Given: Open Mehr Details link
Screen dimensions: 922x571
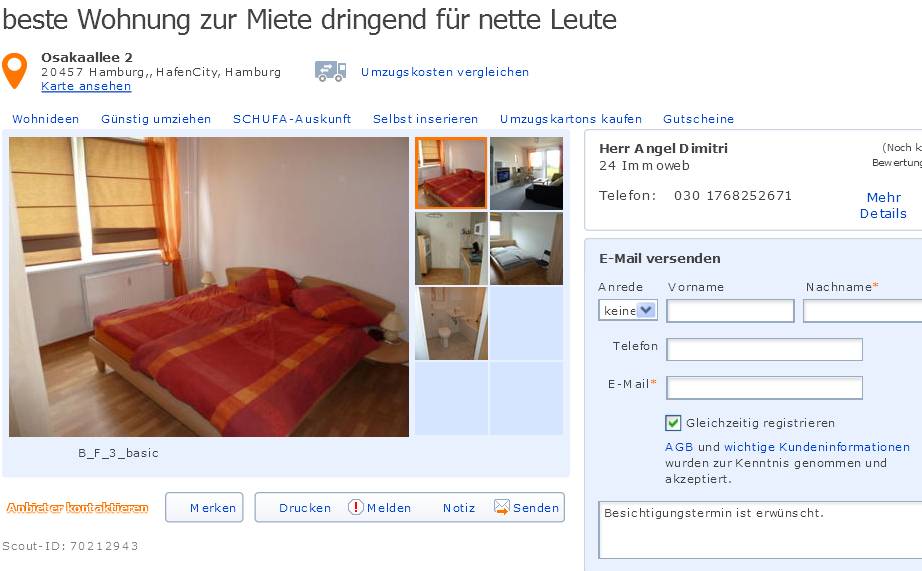Looking at the screenshot, I should pyautogui.click(x=883, y=205).
